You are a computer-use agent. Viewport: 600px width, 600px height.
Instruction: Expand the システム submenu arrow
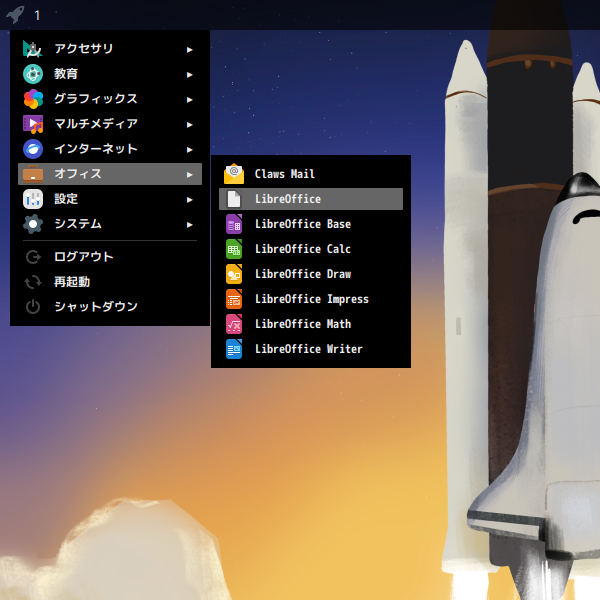(x=189, y=225)
